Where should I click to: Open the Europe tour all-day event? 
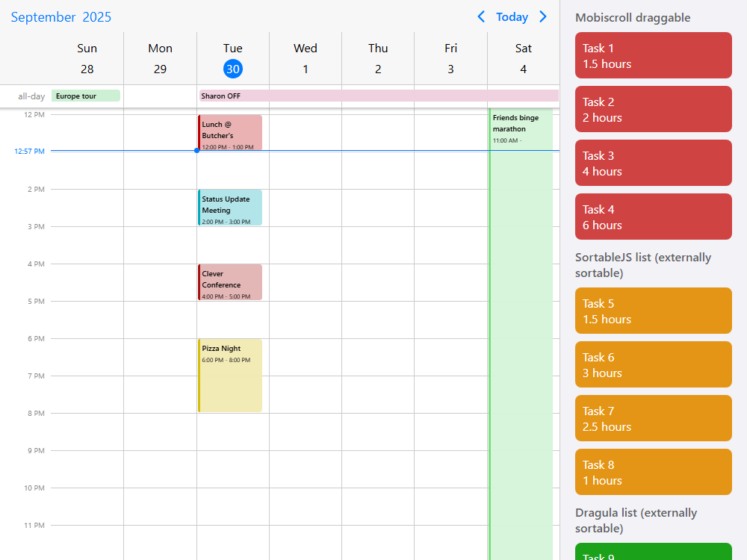click(x=85, y=96)
